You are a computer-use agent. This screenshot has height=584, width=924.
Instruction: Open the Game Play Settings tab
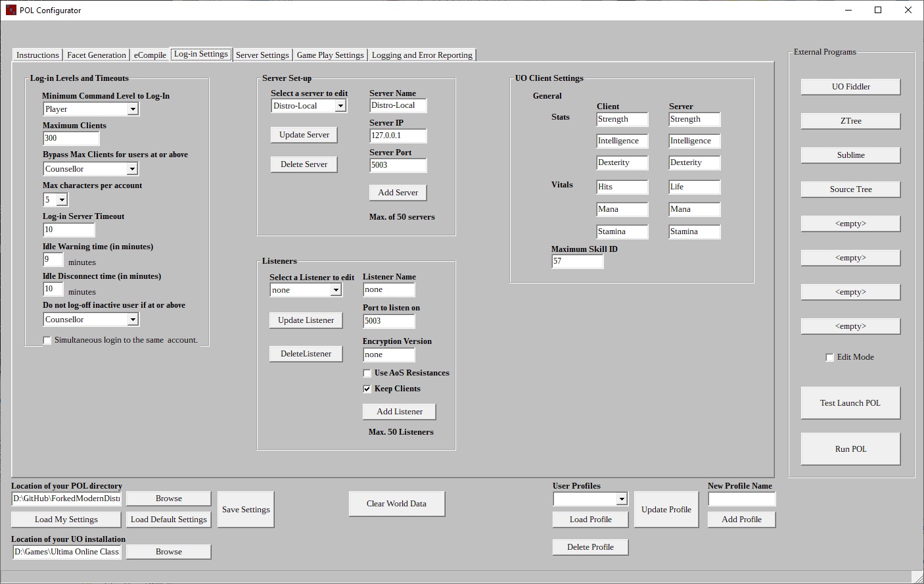[330, 55]
